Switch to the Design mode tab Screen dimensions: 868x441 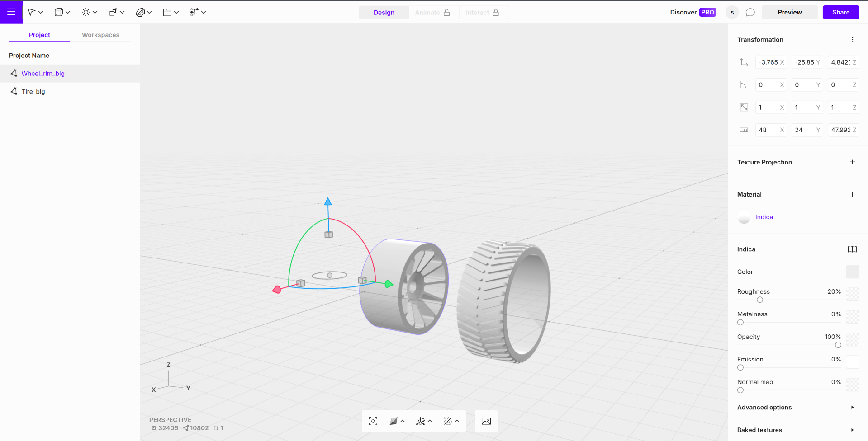point(384,13)
